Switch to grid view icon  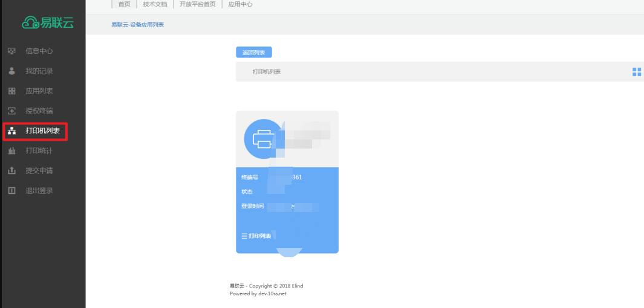637,72
